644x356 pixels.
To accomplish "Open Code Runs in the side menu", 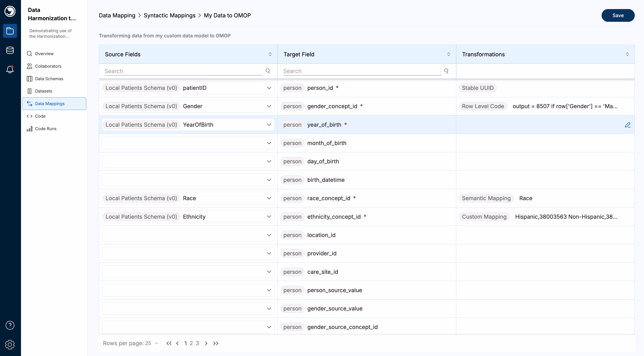I will pos(54,129).
